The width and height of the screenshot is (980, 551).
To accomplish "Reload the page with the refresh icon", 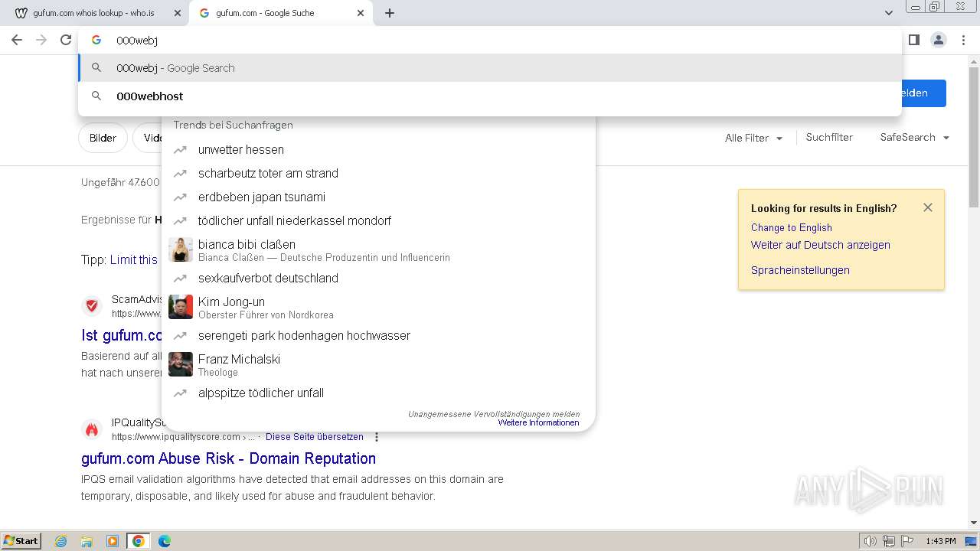I will coord(66,40).
